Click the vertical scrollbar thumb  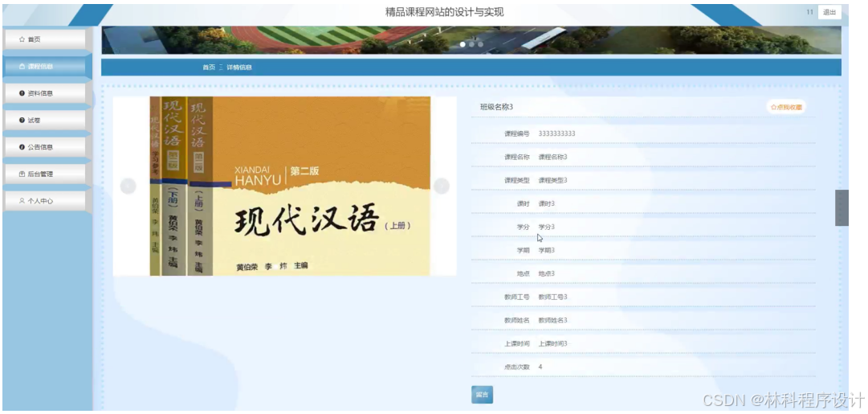click(x=842, y=208)
